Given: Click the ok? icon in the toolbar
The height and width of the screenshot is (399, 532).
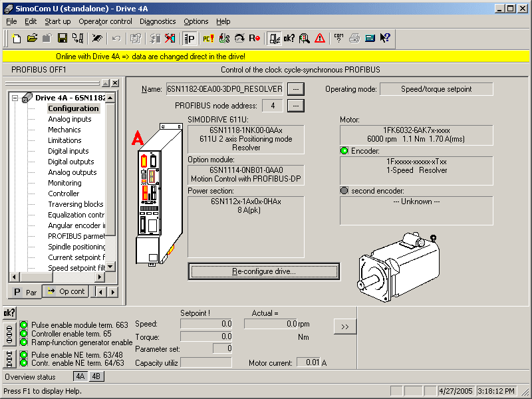Looking at the screenshot, I should point(289,39).
